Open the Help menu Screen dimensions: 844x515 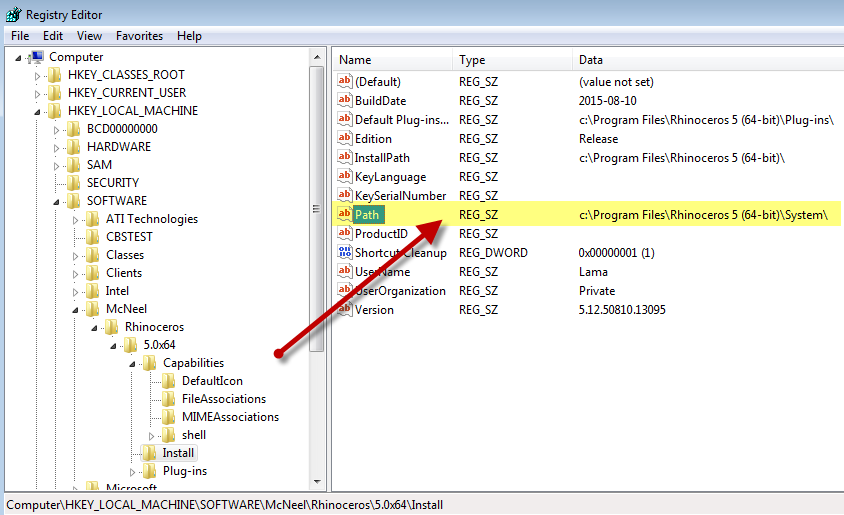tap(189, 36)
